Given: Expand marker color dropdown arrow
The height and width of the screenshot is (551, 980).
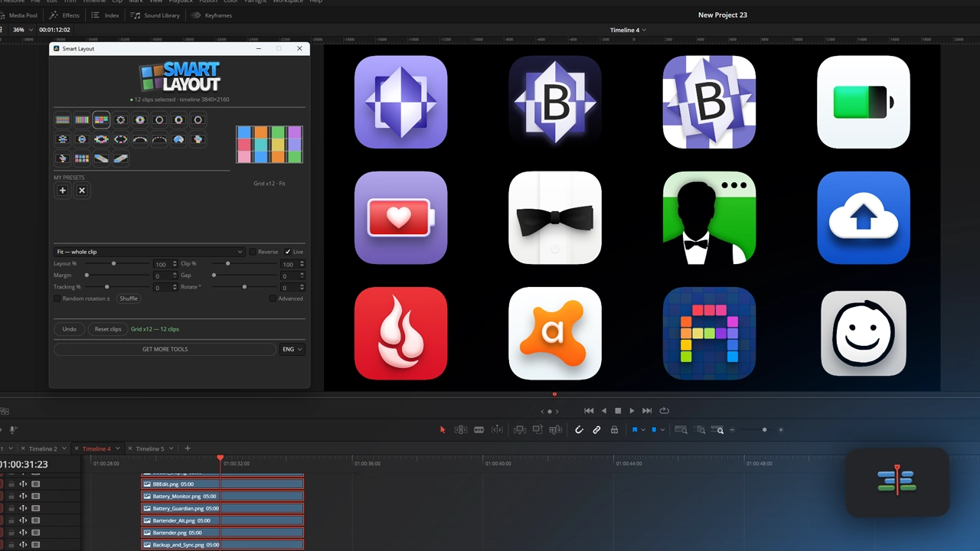Looking at the screenshot, I should coord(661,430).
